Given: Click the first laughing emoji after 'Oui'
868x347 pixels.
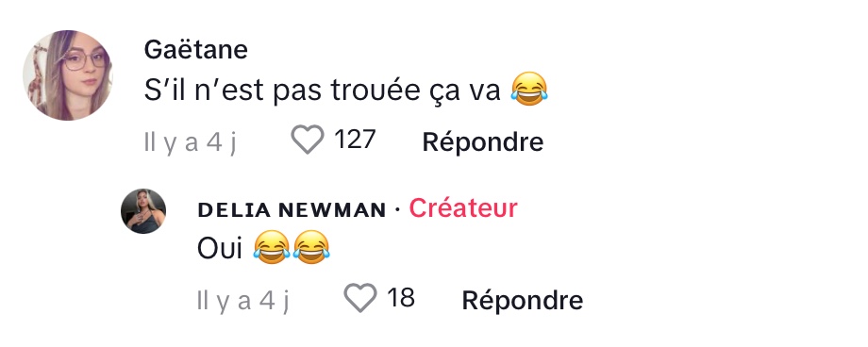Looking at the screenshot, I should point(272,247).
